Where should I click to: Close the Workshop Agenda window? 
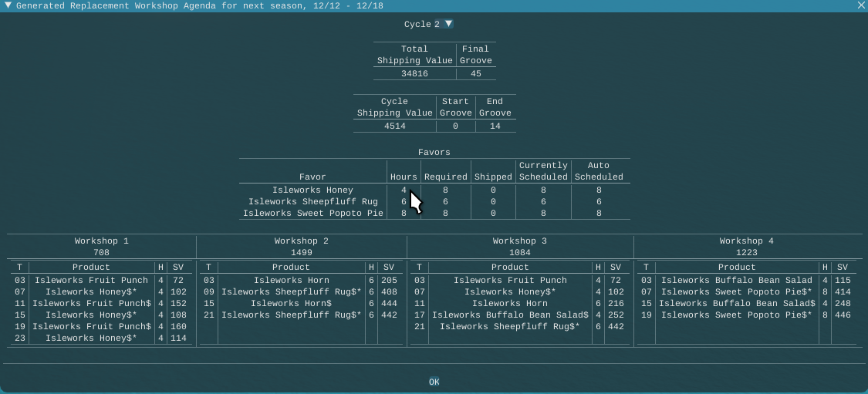pyautogui.click(x=861, y=5)
